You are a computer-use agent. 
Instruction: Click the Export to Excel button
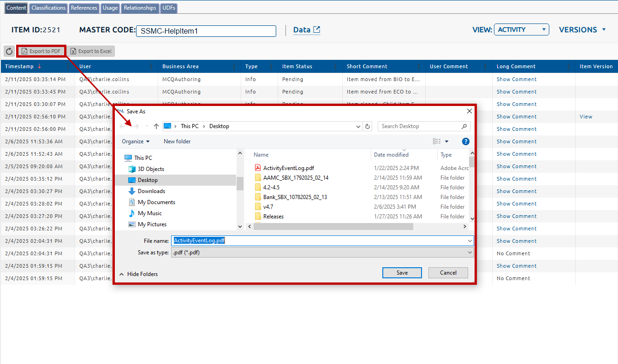tap(91, 51)
